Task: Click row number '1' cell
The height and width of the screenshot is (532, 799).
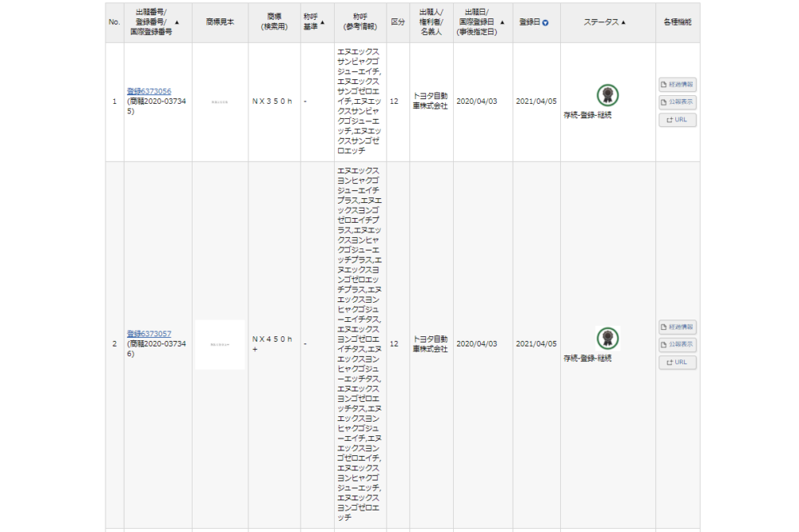Action: click(114, 101)
